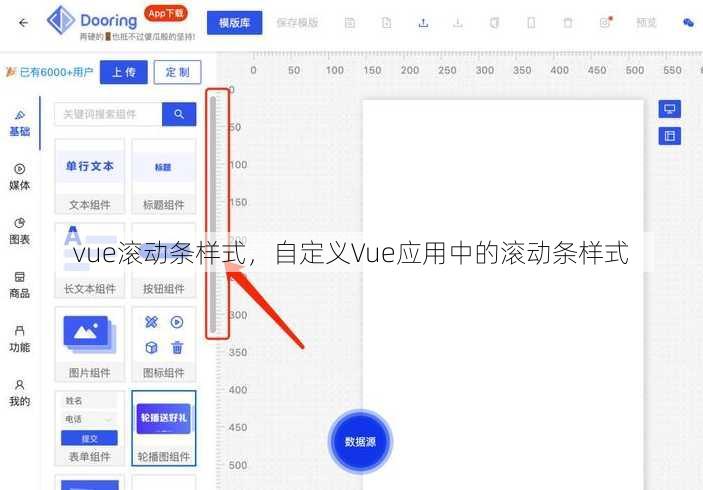Click the blue magnifier search button
Viewport: 703px width, 490px height.
tap(179, 114)
